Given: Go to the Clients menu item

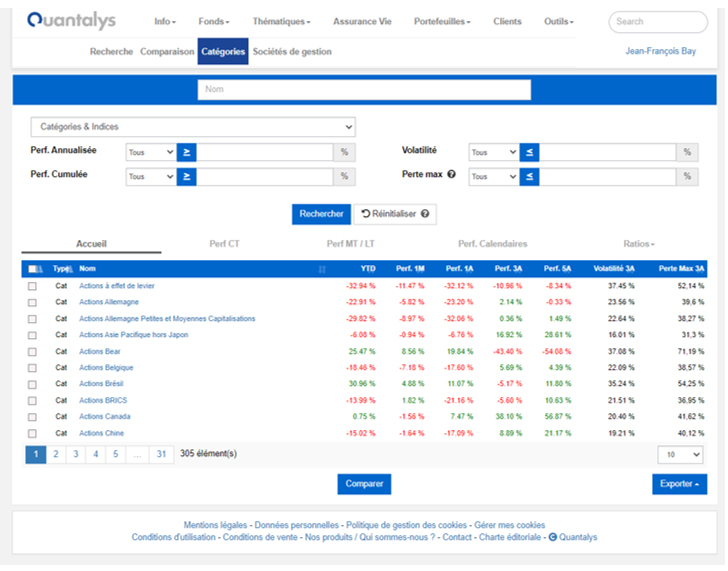Looking at the screenshot, I should point(507,21).
